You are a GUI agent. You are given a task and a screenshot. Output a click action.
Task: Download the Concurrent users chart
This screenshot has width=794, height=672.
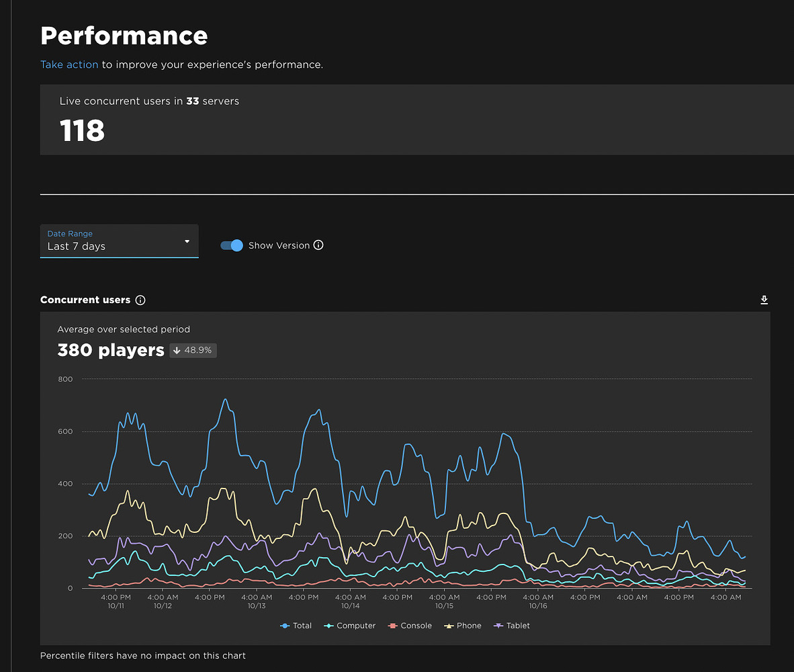(764, 300)
